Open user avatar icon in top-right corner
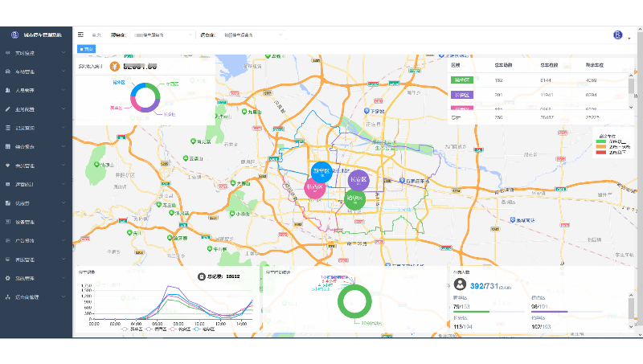Screen dimensions: 643x364 pyautogui.click(x=617, y=35)
